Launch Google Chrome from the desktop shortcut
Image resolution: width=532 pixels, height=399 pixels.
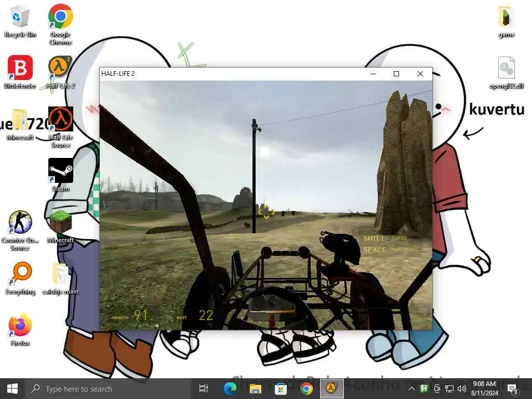[x=60, y=24]
